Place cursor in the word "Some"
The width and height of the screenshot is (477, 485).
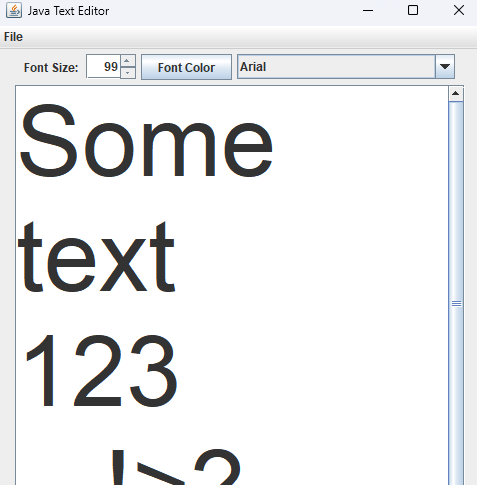[x=146, y=141]
